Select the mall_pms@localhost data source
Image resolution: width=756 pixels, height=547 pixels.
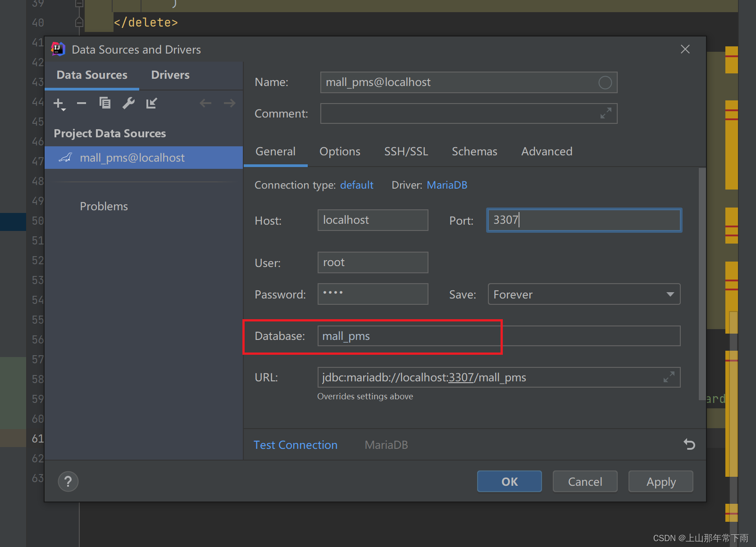coord(132,158)
